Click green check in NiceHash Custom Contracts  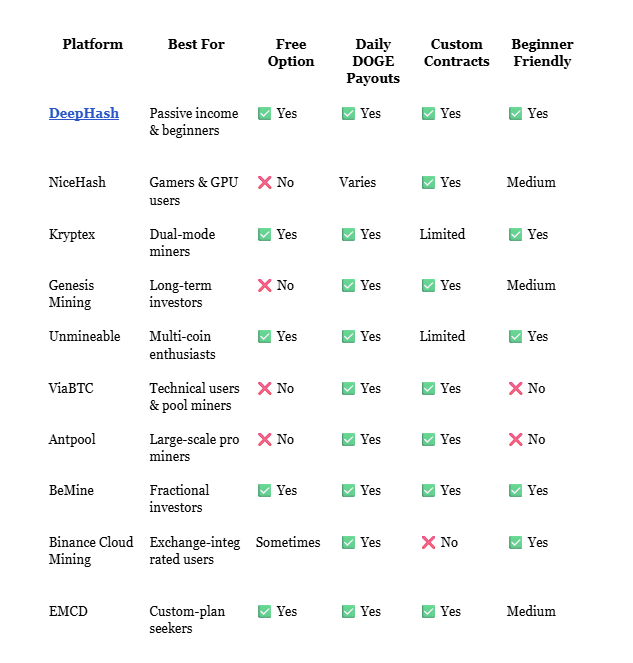coord(429,182)
